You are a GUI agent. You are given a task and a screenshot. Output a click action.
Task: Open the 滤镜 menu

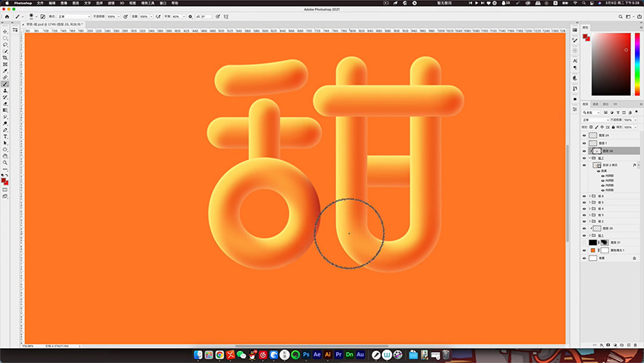click(x=111, y=3)
